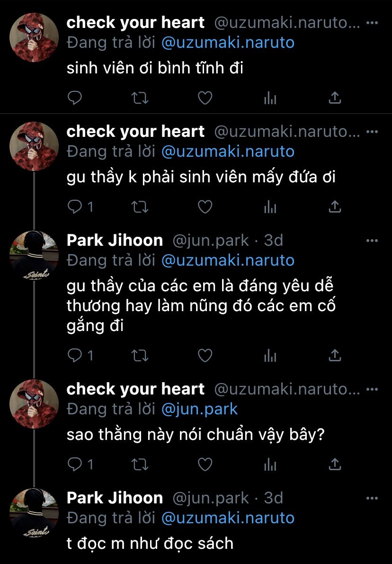Open more options on the first tweet
The height and width of the screenshot is (564, 392).
(373, 23)
